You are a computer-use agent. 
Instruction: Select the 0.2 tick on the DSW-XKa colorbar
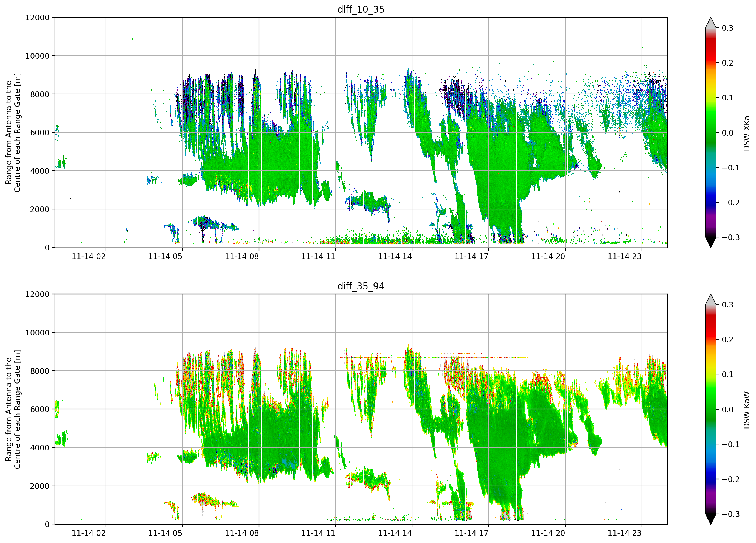tap(728, 63)
